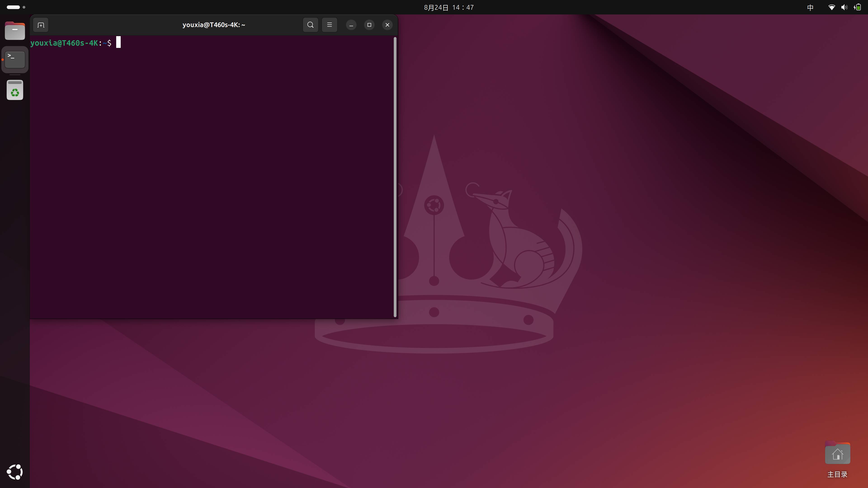Open the 主目录 home folder desktop icon
The width and height of the screenshot is (868, 488).
click(837, 460)
